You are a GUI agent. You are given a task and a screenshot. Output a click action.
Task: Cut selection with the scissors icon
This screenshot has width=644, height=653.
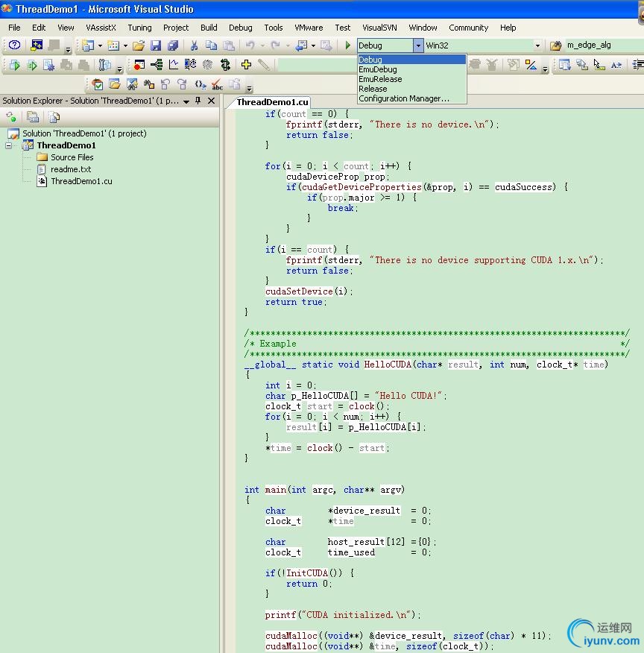pyautogui.click(x=194, y=45)
